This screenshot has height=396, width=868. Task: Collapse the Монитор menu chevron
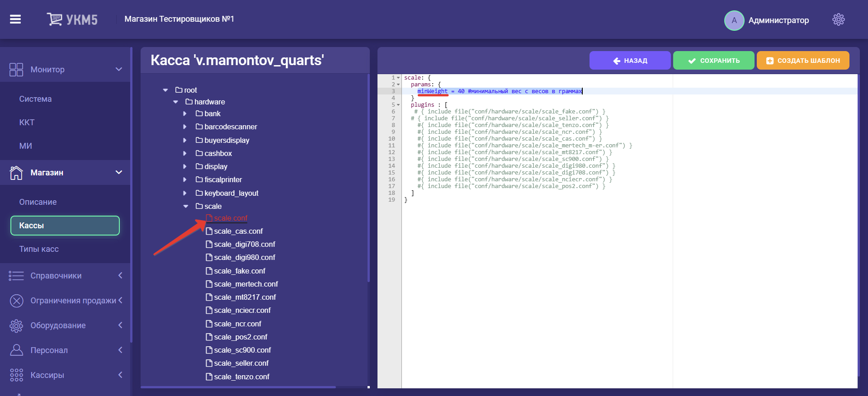coord(119,69)
